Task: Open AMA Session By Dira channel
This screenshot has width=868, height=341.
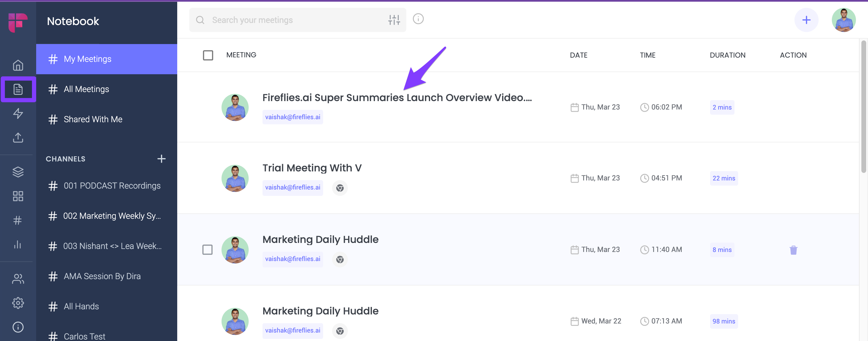Action: pos(106,276)
